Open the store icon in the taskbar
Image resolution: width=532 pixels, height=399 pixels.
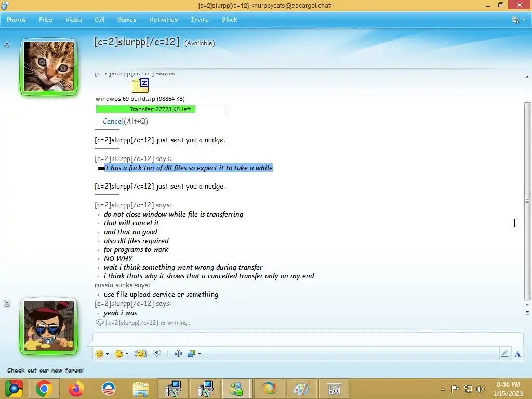coord(334,389)
